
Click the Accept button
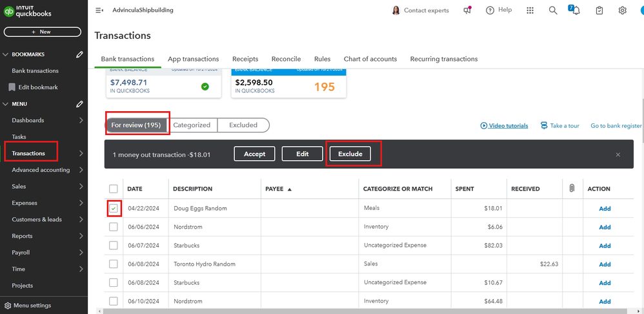(x=255, y=154)
